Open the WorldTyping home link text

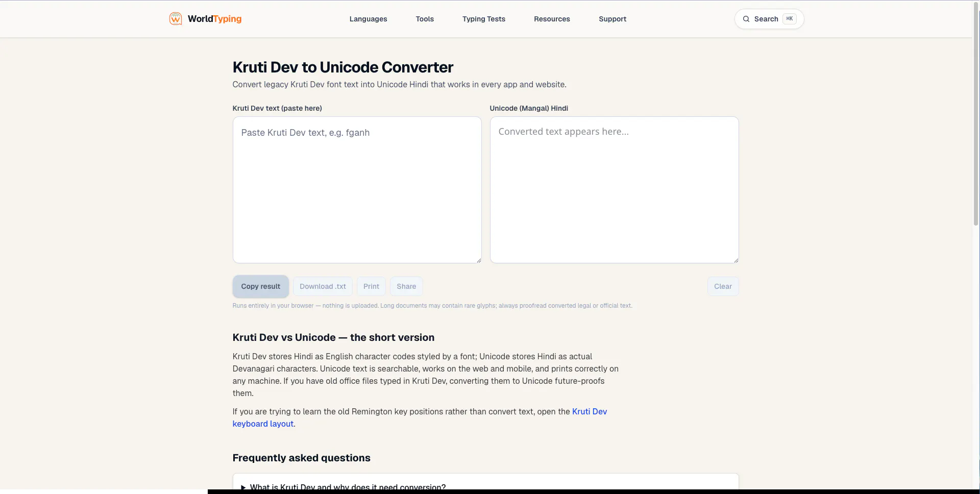click(x=214, y=19)
